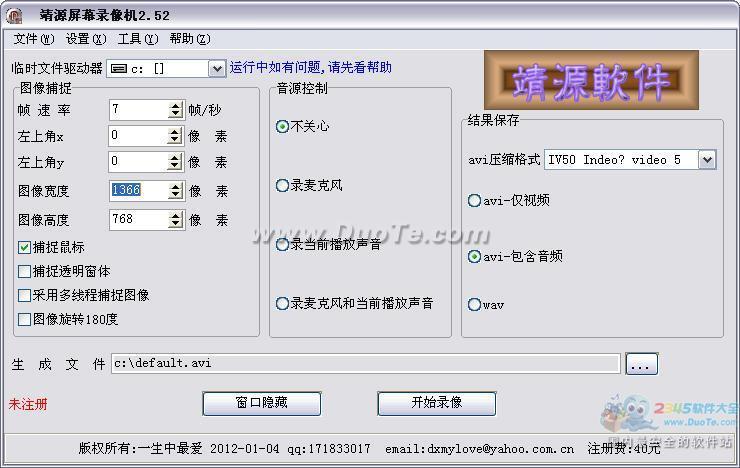Open the 文件 menu
740x468 pixels.
pyautogui.click(x=33, y=39)
